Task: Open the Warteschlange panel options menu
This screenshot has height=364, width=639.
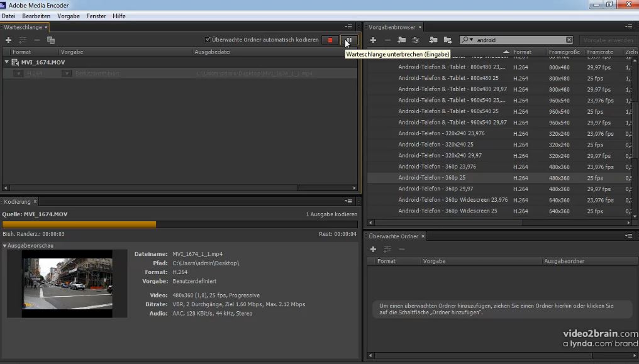Action: point(348,26)
